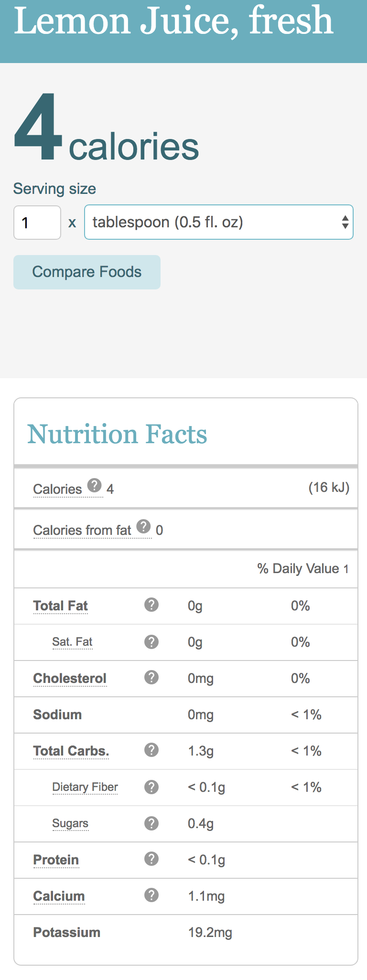This screenshot has height=980, width=367.
Task: Click question mark icon for Sat. Fat
Action: pos(151,641)
